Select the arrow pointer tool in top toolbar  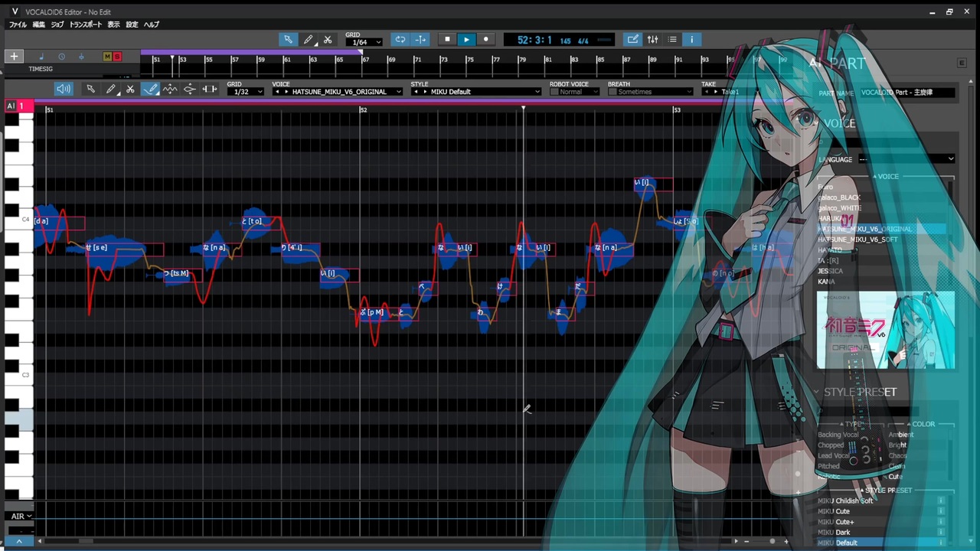(x=288, y=40)
